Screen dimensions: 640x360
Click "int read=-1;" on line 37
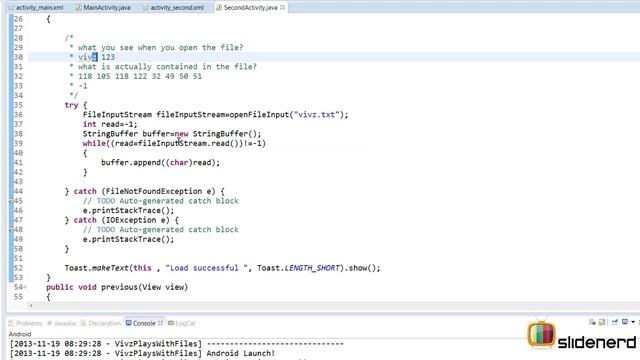[110, 124]
